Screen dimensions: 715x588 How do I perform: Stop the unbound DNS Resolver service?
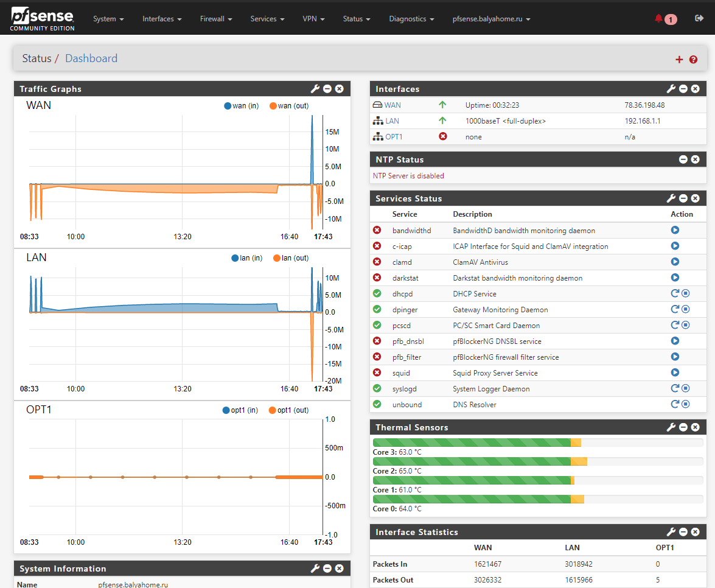[x=685, y=404]
